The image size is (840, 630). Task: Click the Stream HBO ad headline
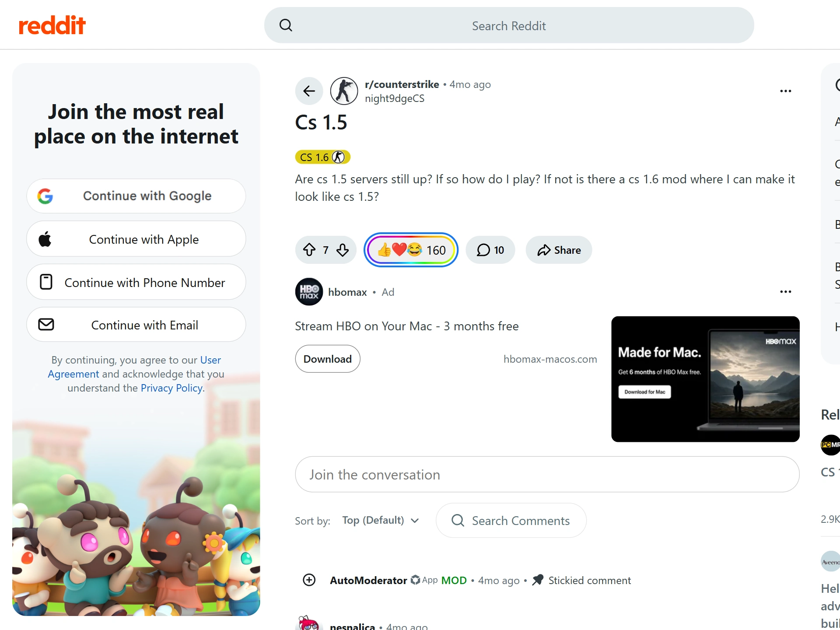tap(406, 326)
